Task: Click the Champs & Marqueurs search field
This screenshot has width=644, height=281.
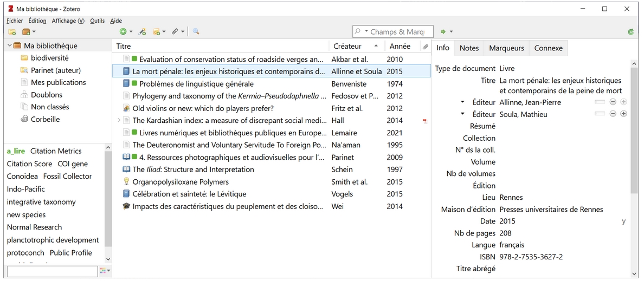Action: [x=398, y=32]
